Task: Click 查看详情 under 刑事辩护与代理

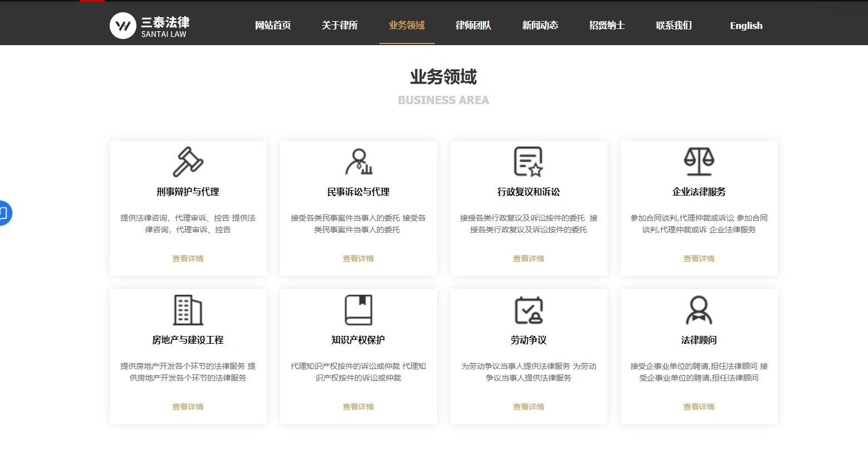Action: click(188, 259)
